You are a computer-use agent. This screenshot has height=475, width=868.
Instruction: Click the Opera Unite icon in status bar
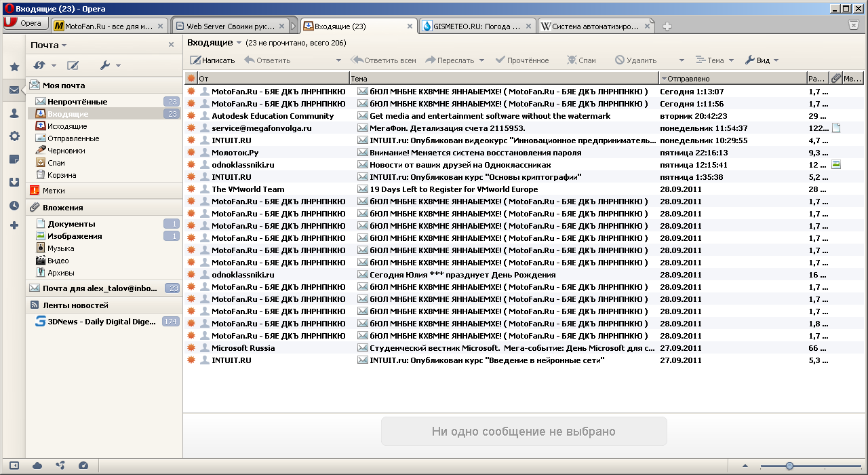pos(60,465)
